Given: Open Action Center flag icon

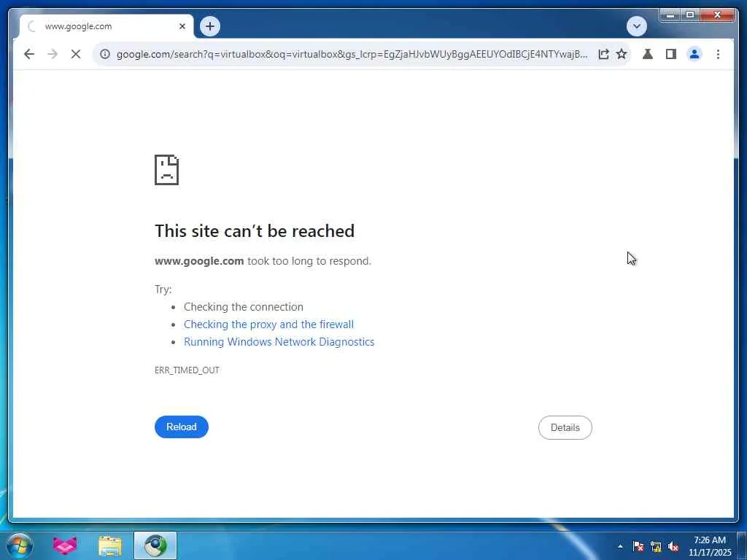Looking at the screenshot, I should click(638, 546).
